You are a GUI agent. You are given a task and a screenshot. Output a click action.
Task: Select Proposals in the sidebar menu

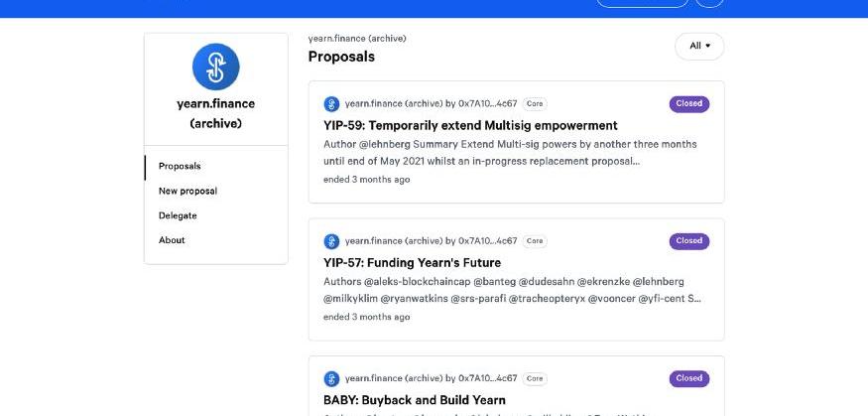tap(180, 166)
